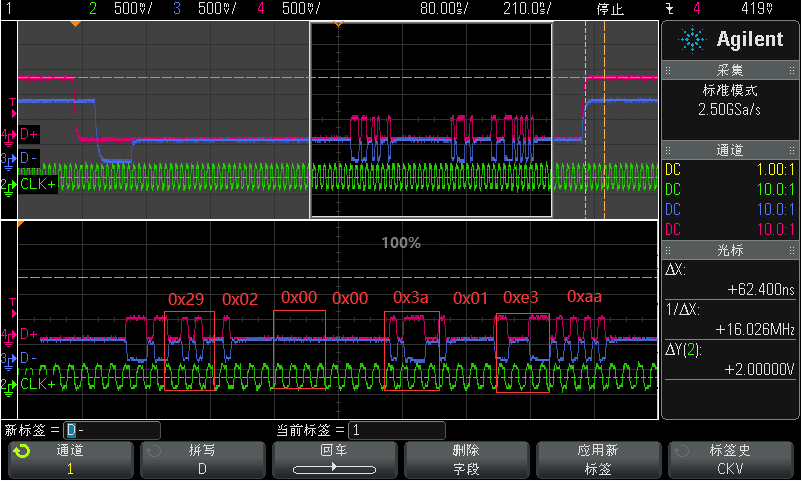The width and height of the screenshot is (802, 481).
Task: Open the 标签史 label library list
Action: click(x=733, y=460)
